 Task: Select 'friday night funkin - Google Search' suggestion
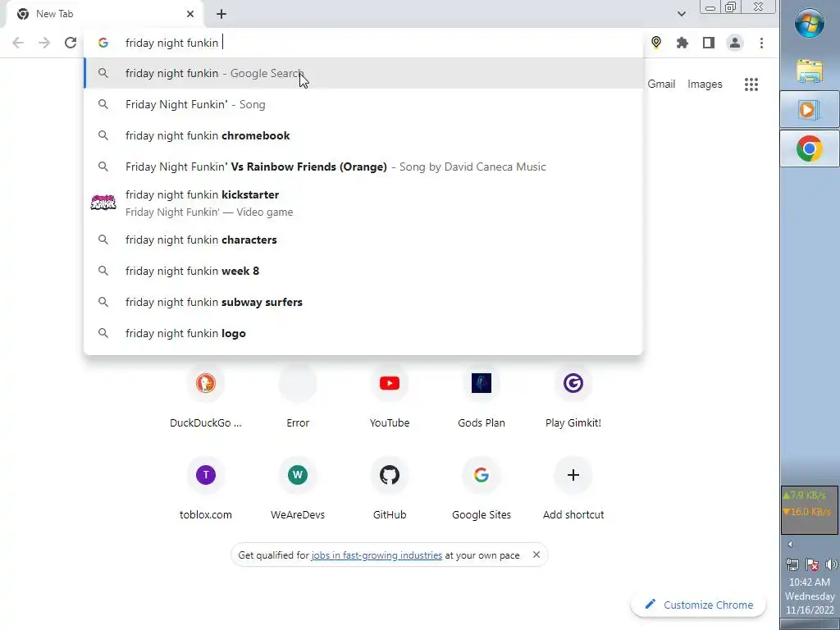coord(363,73)
